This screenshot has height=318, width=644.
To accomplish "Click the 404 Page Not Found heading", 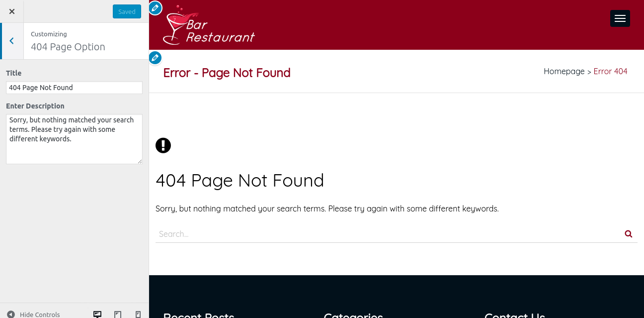I will pos(240,180).
